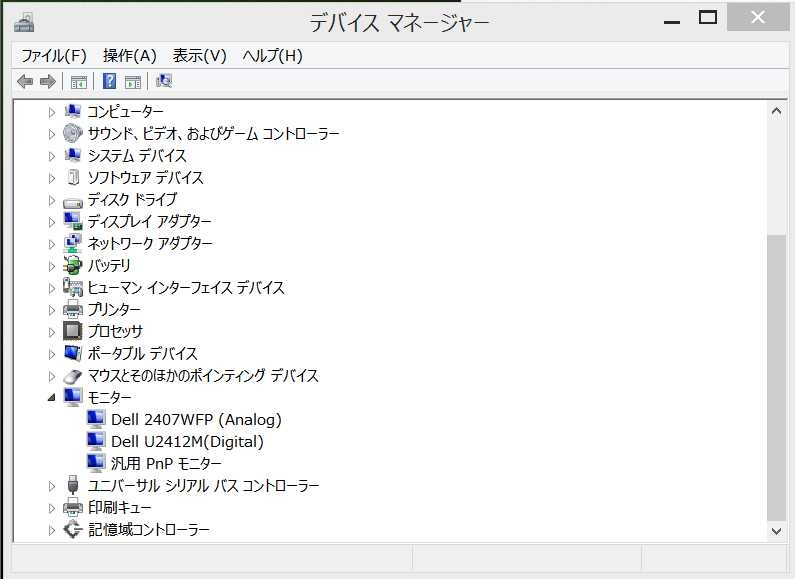Open the ファイル(F) menu

54,55
